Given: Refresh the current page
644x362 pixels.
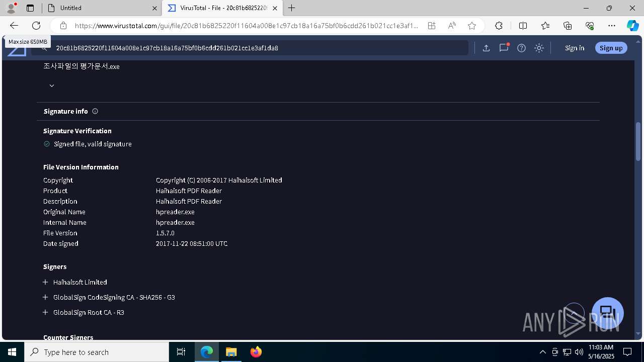Looking at the screenshot, I should click(36, 26).
